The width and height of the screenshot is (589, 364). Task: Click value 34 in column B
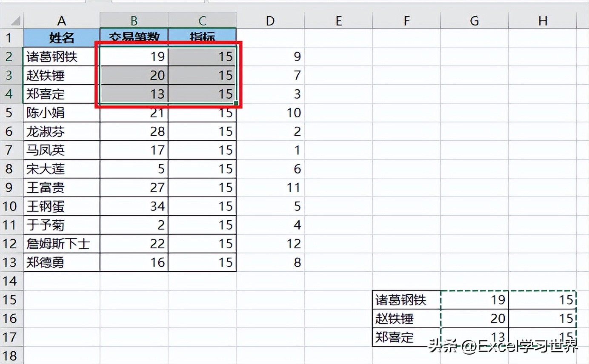pyautogui.click(x=134, y=206)
